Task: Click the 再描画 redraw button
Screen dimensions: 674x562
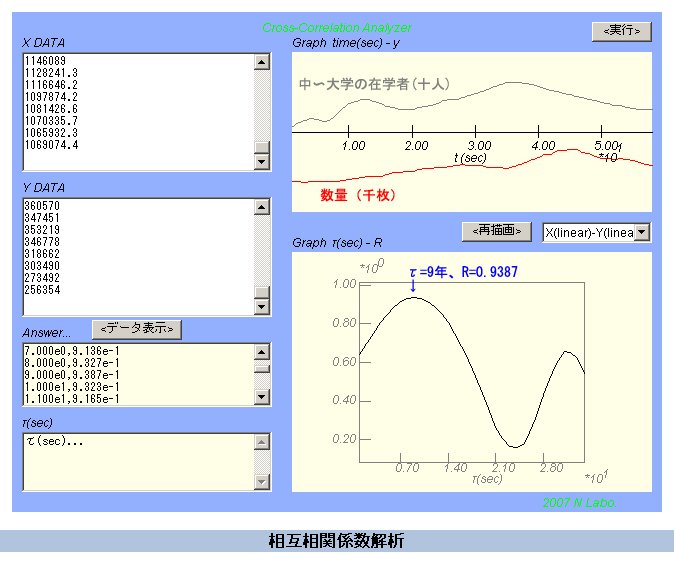Action: [x=496, y=231]
